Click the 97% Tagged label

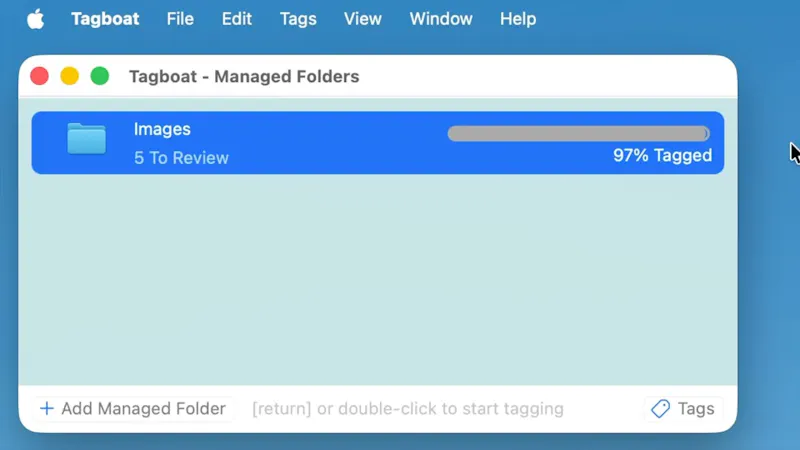[x=662, y=155]
